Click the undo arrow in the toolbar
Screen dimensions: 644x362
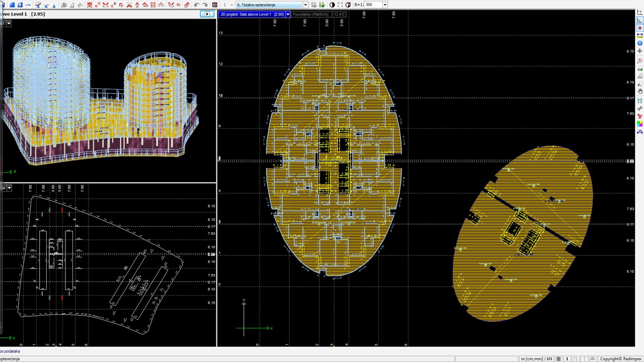point(197,5)
